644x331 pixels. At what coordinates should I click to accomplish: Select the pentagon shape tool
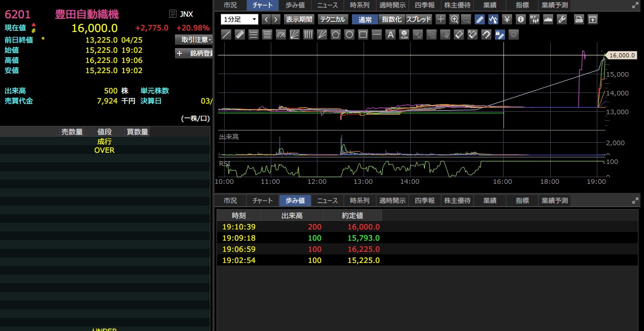pyautogui.click(x=336, y=35)
